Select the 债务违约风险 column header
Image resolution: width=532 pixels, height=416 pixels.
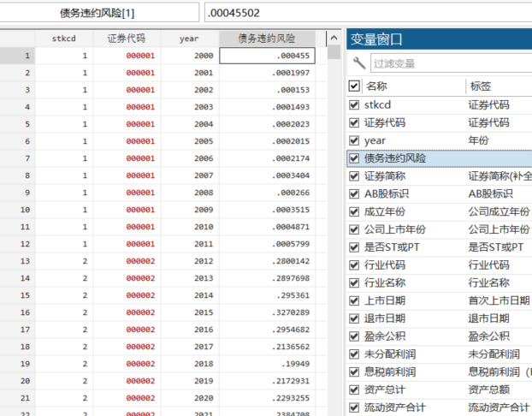click(x=267, y=39)
